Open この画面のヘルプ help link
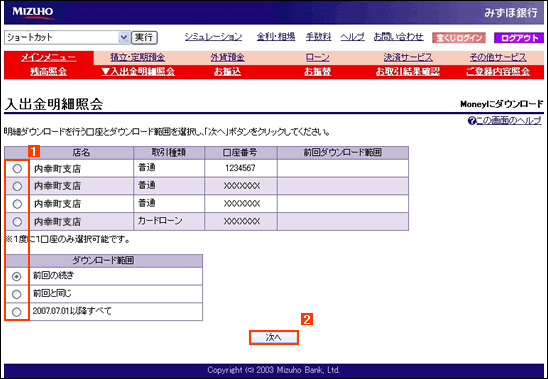548x379 pixels. [x=505, y=121]
